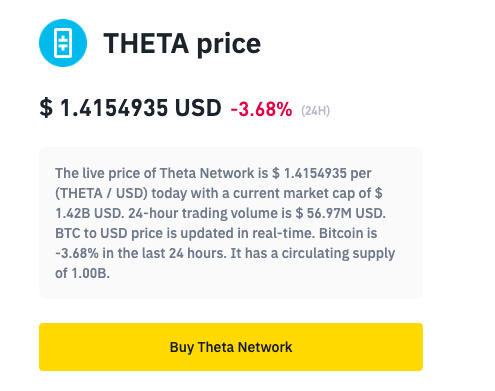Click the red -3.68% change indicator

tap(261, 110)
